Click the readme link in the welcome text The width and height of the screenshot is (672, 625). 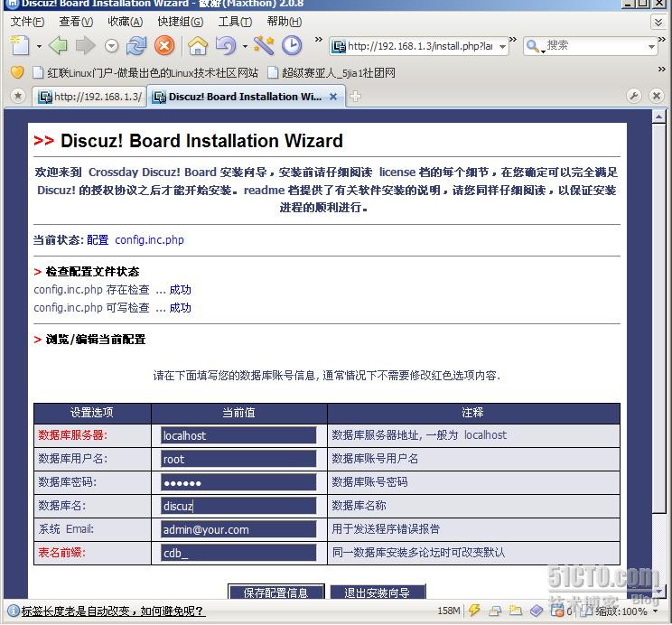point(264,191)
